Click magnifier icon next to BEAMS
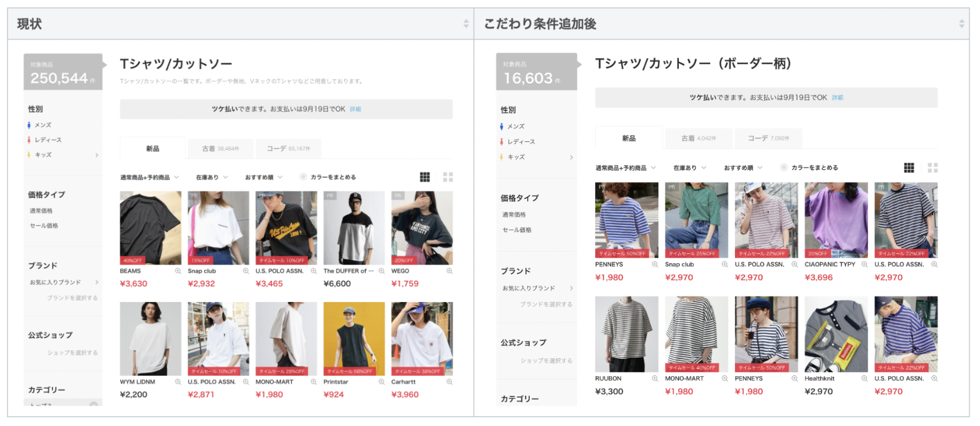The image size is (980, 426). pos(178,271)
